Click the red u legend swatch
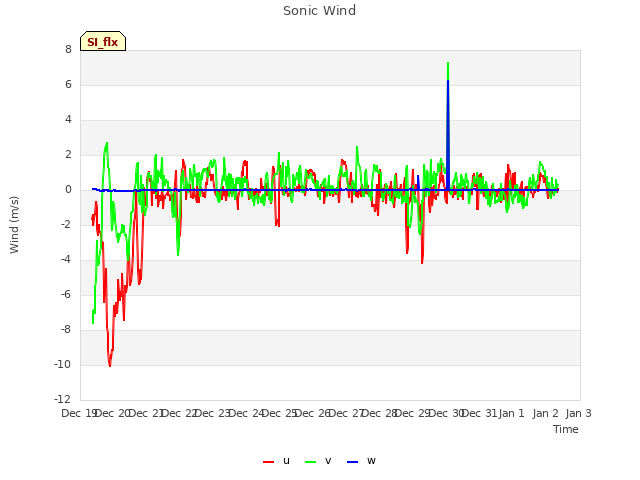The image size is (640, 480). [269, 462]
